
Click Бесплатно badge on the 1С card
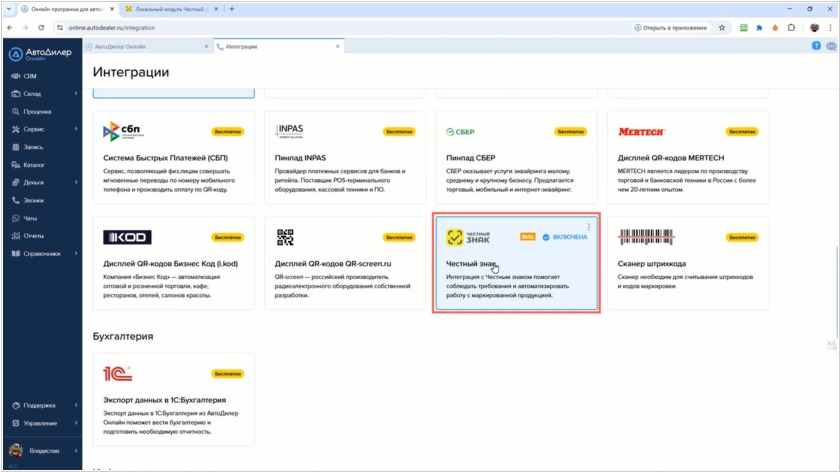point(227,373)
